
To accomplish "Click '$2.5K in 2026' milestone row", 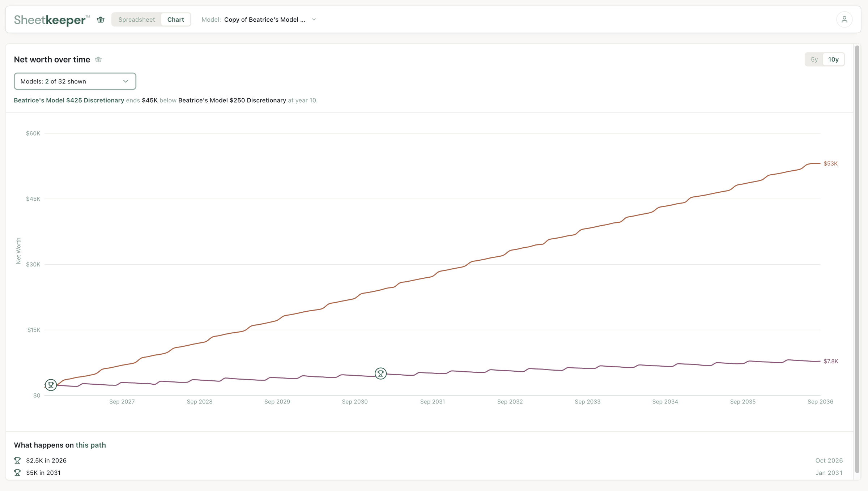I will point(428,460).
